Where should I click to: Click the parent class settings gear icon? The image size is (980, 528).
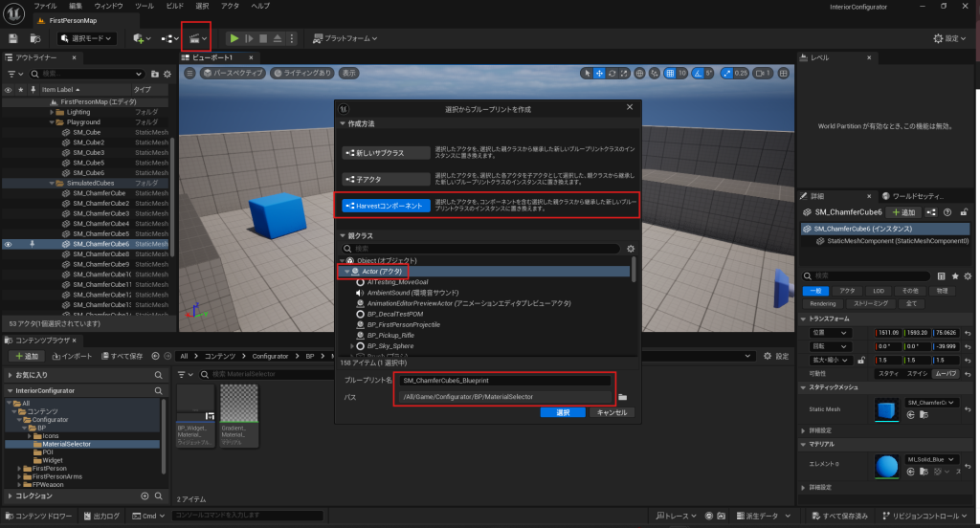(631, 249)
